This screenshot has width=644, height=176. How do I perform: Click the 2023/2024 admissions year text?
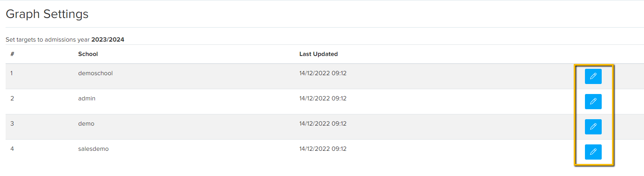[108, 40]
